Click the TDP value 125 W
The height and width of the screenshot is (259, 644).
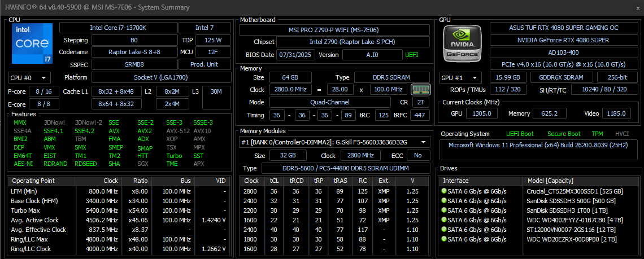tap(213, 40)
